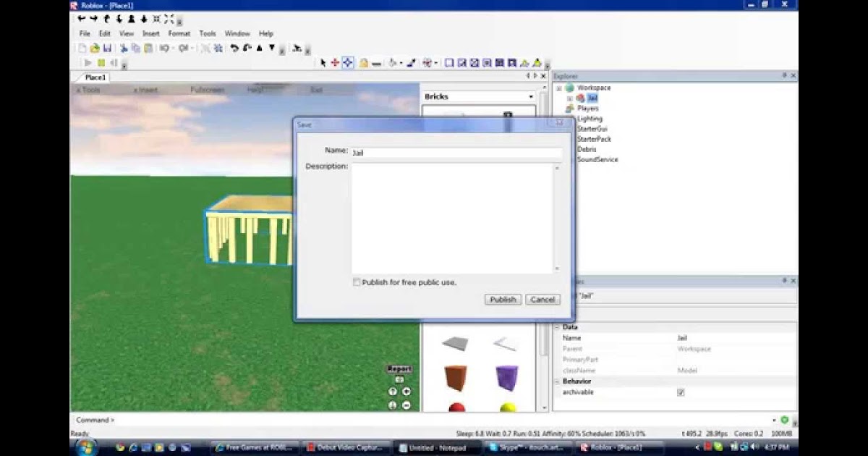Open the Help menu
868x456 pixels.
266,33
